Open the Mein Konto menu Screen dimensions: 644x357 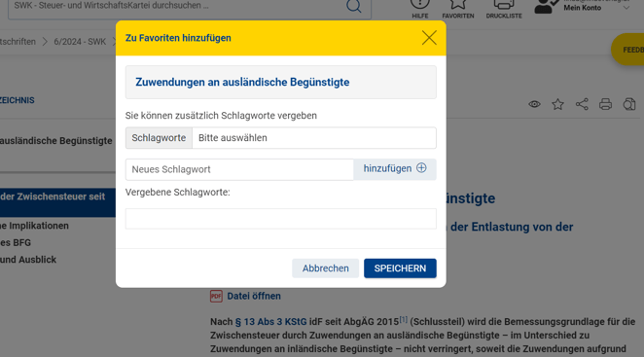click(x=583, y=7)
